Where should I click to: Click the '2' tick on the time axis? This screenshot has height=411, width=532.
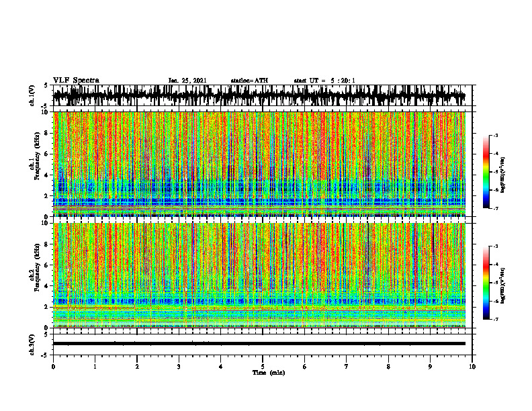coord(137,367)
